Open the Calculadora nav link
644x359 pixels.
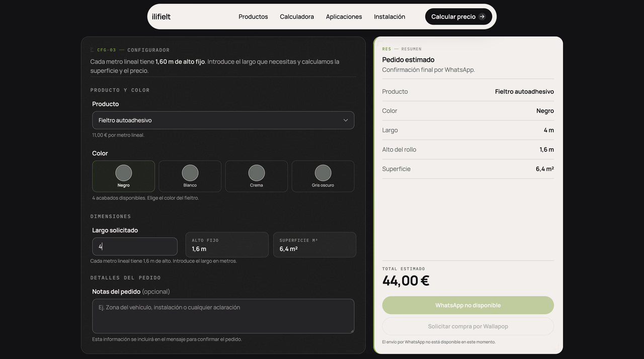click(297, 17)
